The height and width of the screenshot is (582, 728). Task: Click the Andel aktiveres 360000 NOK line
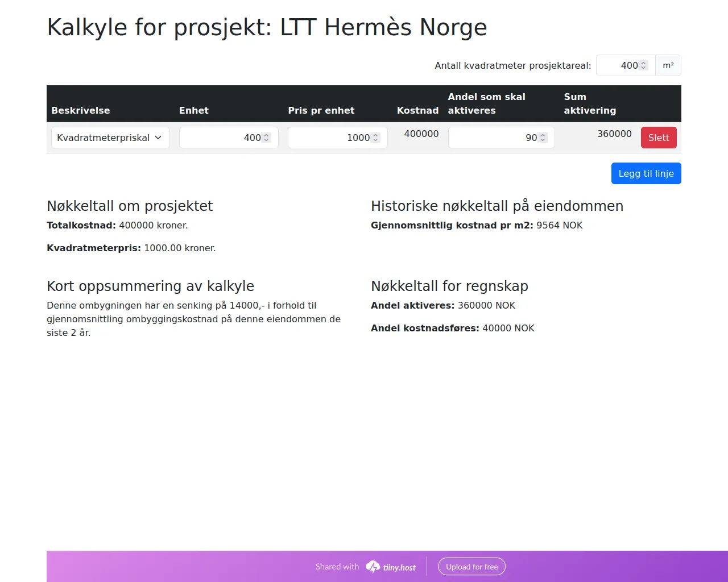(x=443, y=305)
